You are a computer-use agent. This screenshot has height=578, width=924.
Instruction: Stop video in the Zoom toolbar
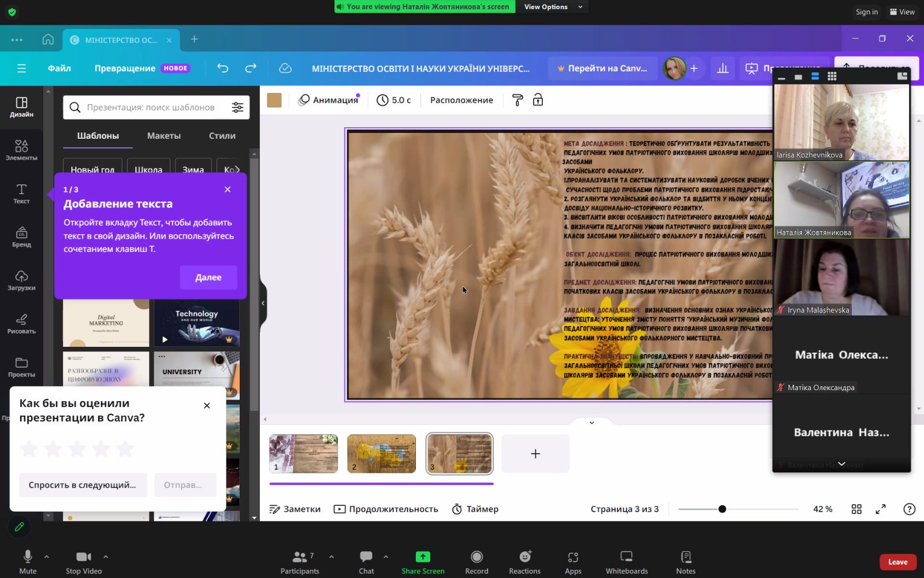[84, 562]
